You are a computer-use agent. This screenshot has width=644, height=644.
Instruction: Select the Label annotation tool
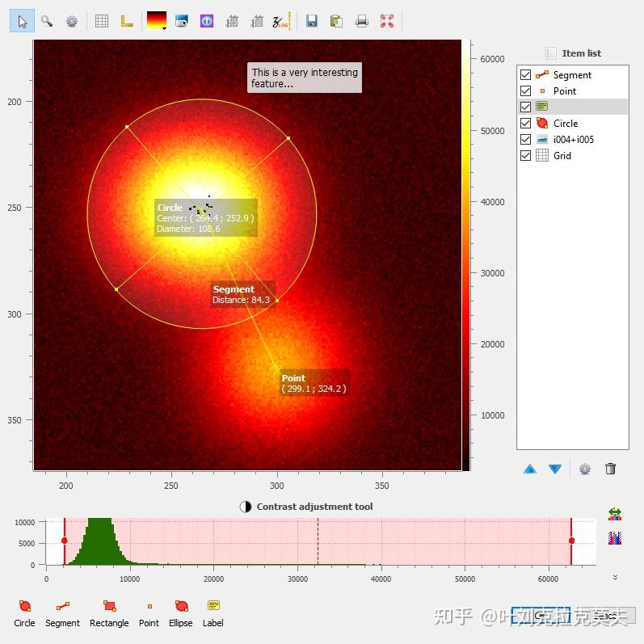(x=213, y=613)
